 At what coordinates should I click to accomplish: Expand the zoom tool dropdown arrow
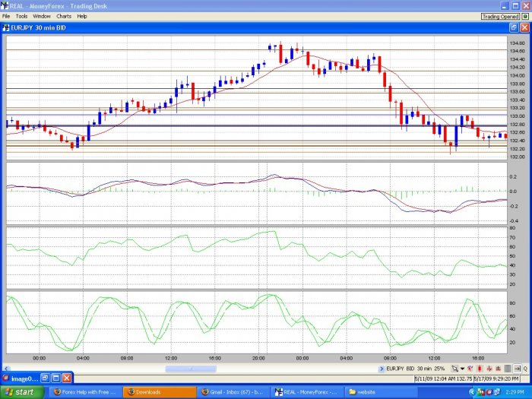click(462, 369)
